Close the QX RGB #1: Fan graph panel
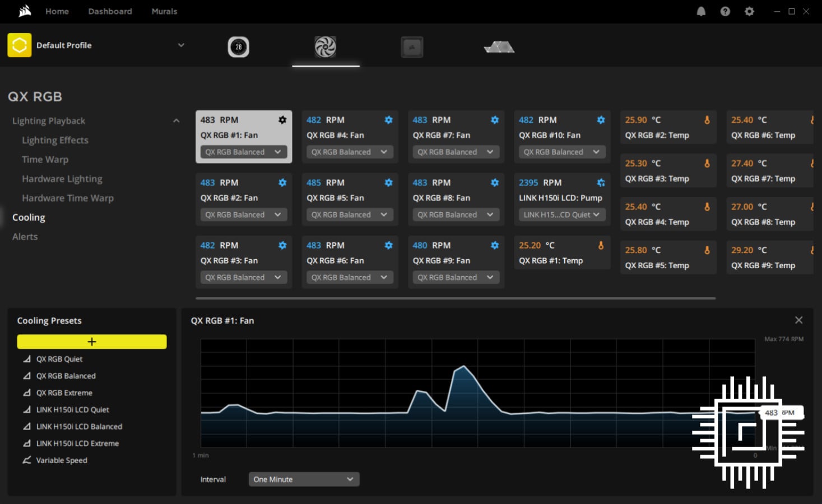Viewport: 822px width, 504px height. pyautogui.click(x=798, y=320)
